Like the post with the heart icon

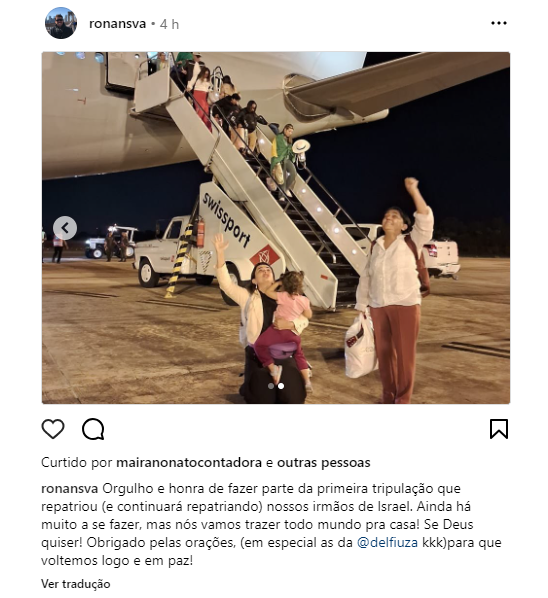(53, 429)
